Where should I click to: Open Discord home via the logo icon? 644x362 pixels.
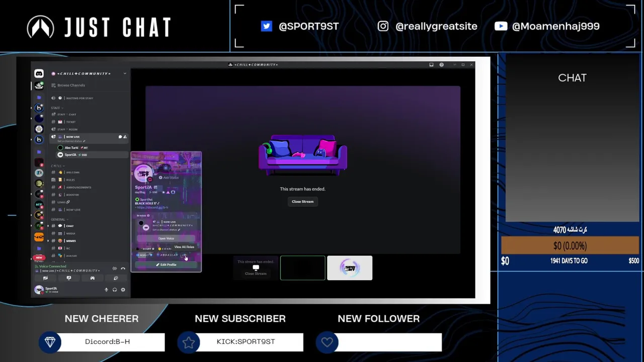pos(39,73)
